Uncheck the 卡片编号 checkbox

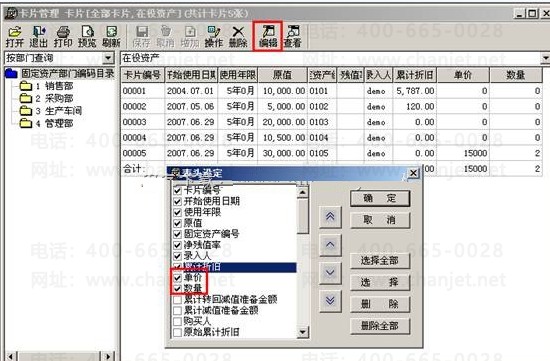[177, 190]
